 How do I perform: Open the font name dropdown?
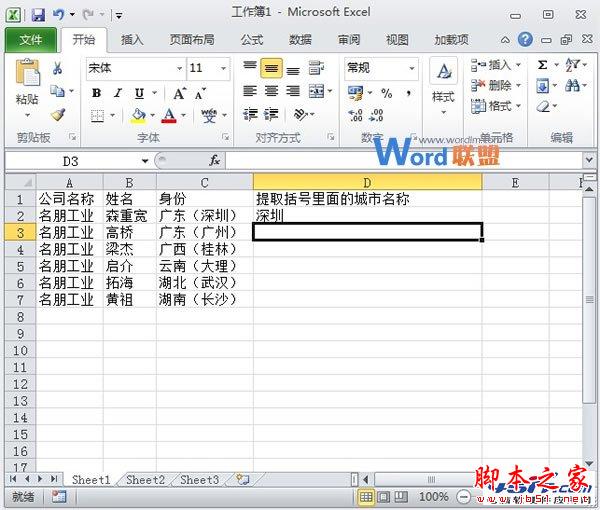[179, 68]
